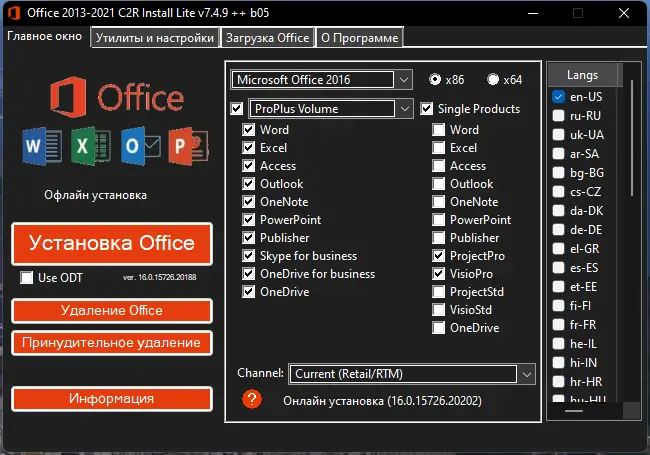This screenshot has width=650, height=455.
Task: Close the C2R Install Lite window
Action: coord(624,13)
